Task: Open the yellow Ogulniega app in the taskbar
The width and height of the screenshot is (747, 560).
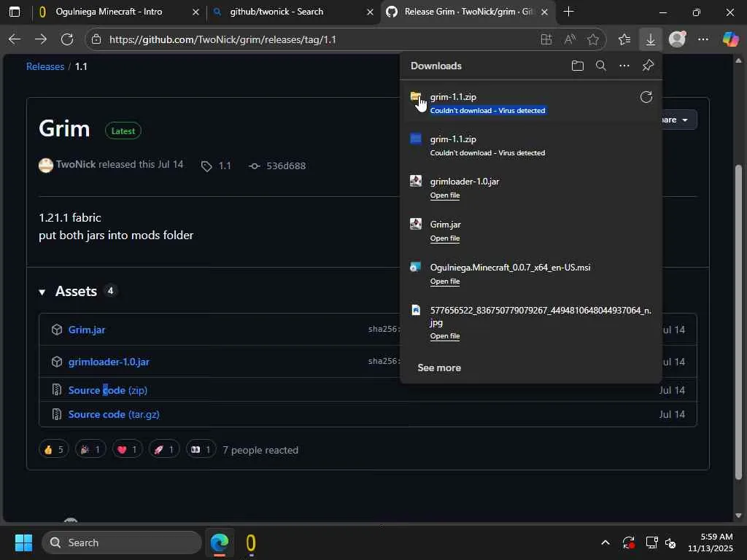Action: tap(251, 542)
